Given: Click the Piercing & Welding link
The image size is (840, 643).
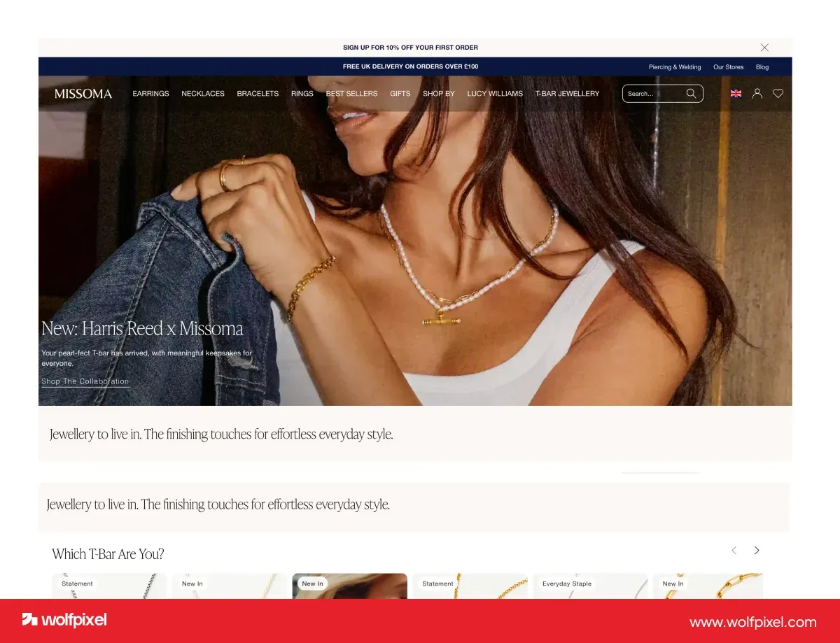Looking at the screenshot, I should click(675, 67).
